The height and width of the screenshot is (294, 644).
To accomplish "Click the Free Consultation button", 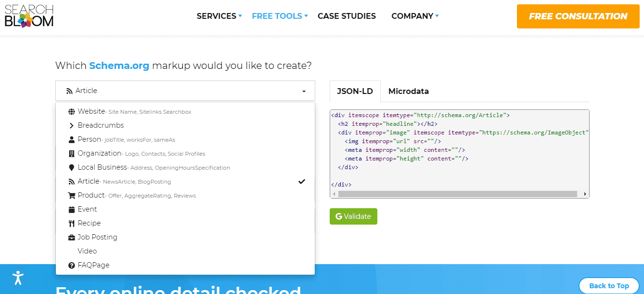I will tap(578, 16).
